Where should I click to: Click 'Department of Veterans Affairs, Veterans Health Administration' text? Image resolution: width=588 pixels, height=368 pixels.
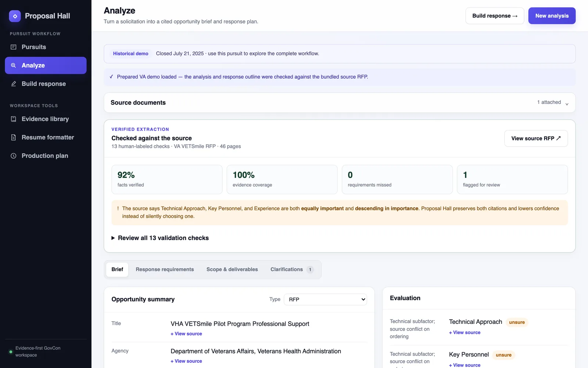(x=256, y=351)
